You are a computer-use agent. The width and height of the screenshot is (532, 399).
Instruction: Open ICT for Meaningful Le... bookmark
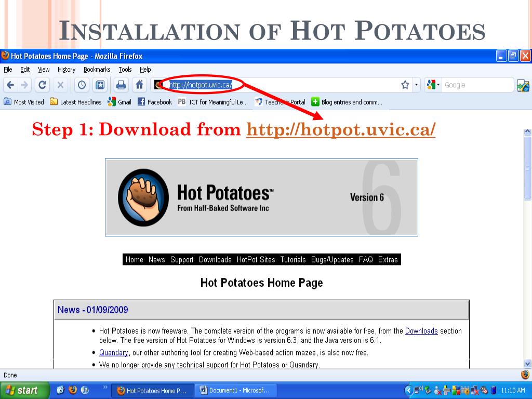pyautogui.click(x=213, y=102)
